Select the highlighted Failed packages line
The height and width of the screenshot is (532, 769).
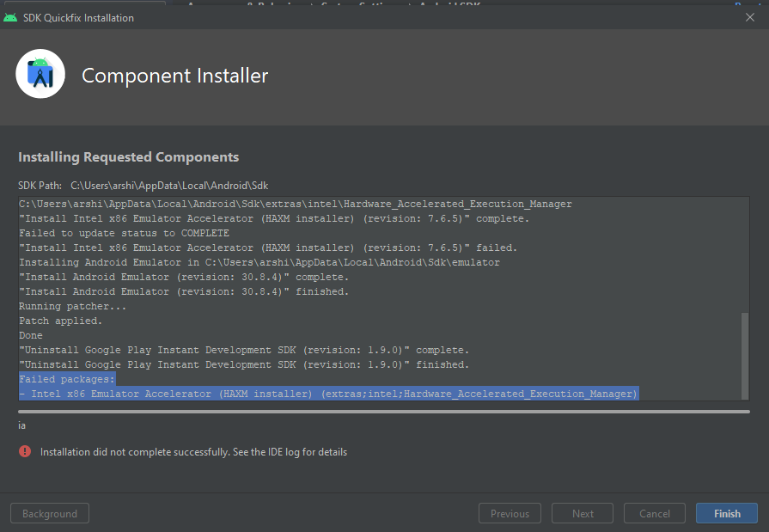tap(67, 378)
